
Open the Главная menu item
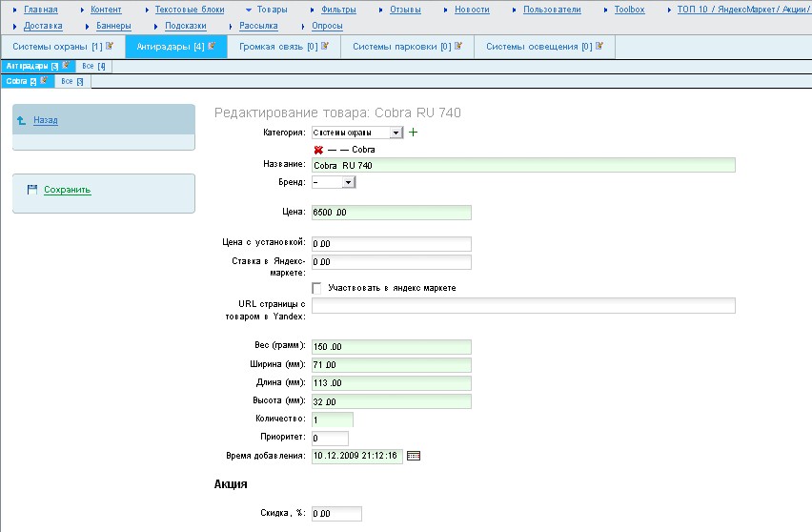[x=40, y=10]
